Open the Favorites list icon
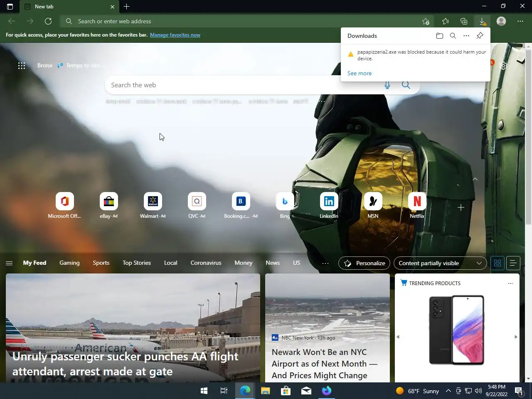The width and height of the screenshot is (532, 399). [x=446, y=21]
